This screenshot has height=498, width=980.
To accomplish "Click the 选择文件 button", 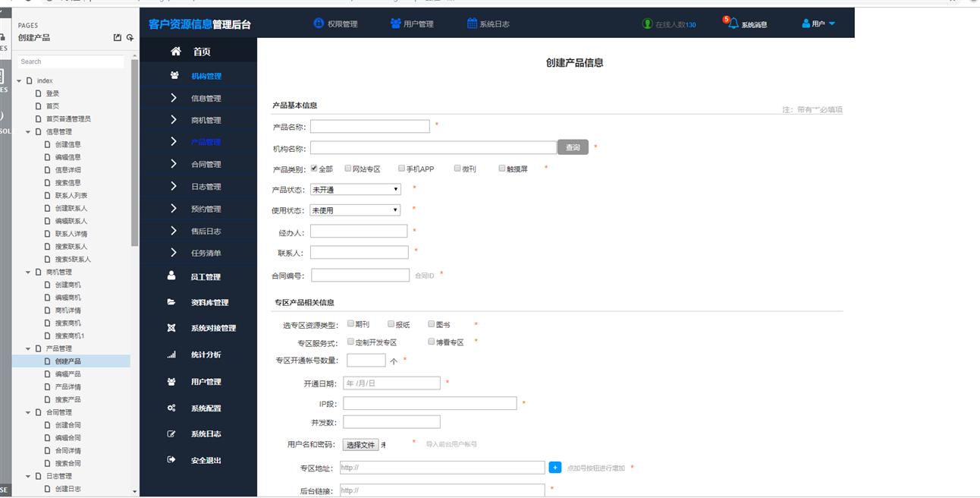I will coord(360,445).
